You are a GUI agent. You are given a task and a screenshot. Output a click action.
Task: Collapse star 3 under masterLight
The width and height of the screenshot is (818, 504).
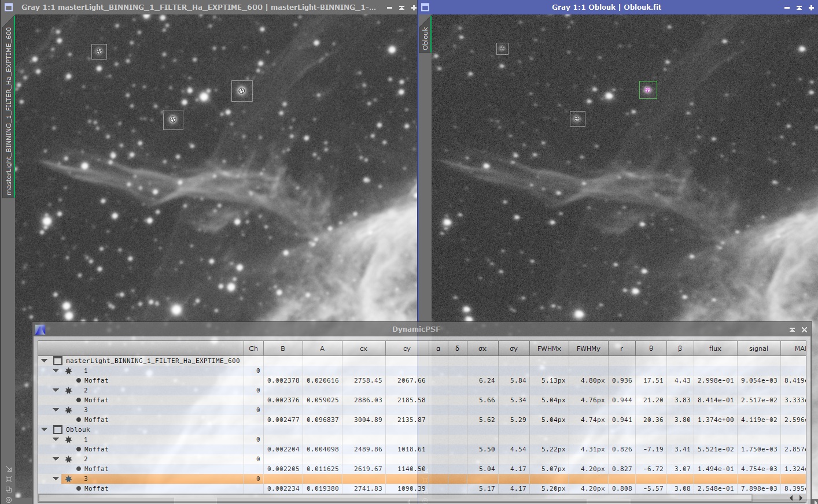coord(56,410)
